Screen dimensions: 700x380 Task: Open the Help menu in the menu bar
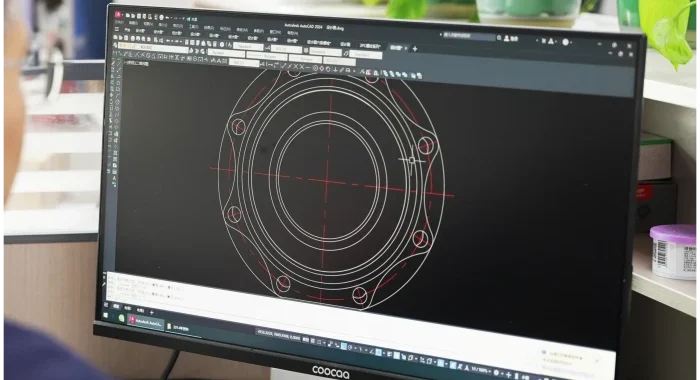293,33
